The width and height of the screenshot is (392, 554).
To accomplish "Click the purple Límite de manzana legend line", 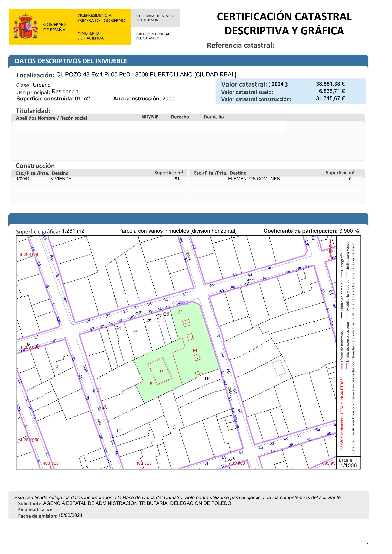I will pos(342,366).
